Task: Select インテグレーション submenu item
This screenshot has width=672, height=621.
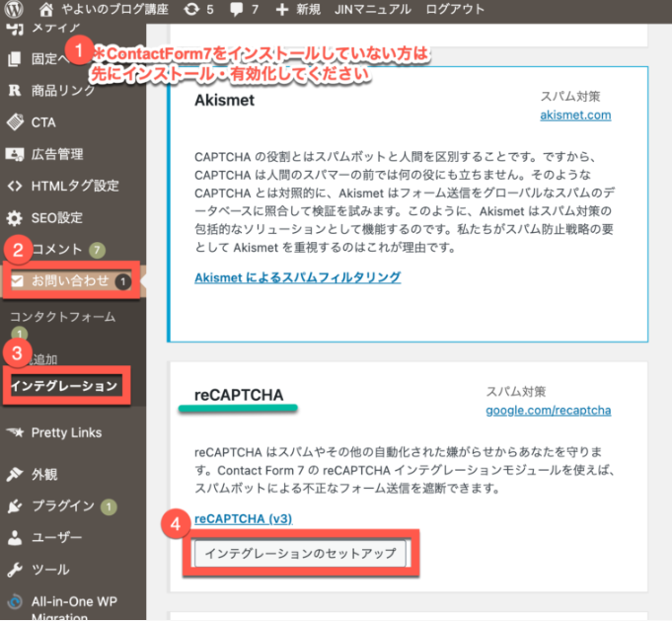Action: pyautogui.click(x=64, y=385)
